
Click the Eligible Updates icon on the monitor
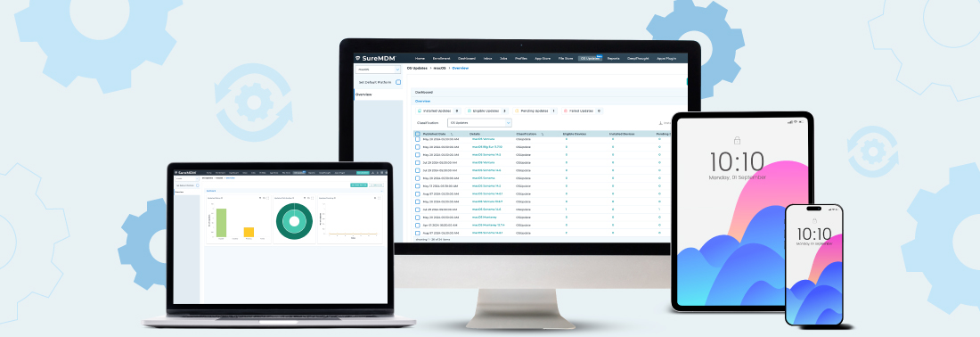pos(470,111)
